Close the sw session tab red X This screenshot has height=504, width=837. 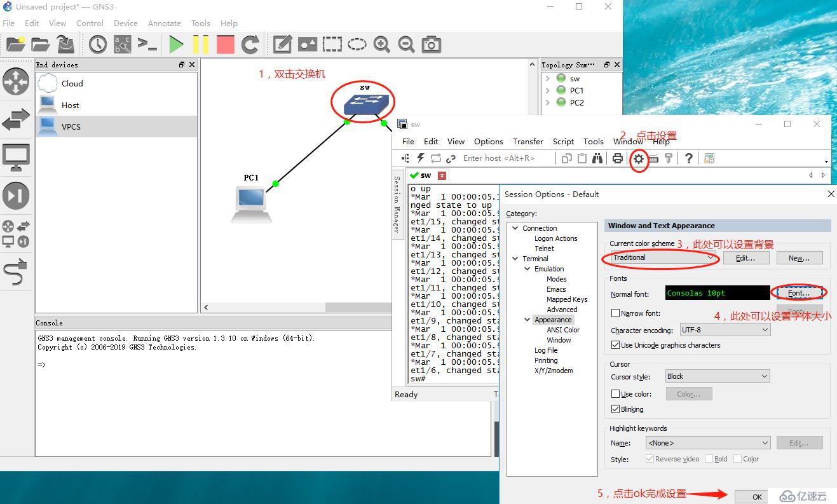tap(442, 175)
